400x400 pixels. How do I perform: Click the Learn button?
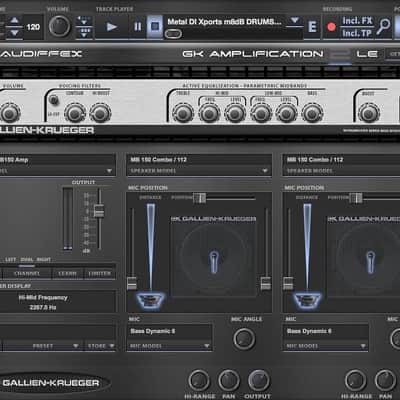[x=67, y=273]
